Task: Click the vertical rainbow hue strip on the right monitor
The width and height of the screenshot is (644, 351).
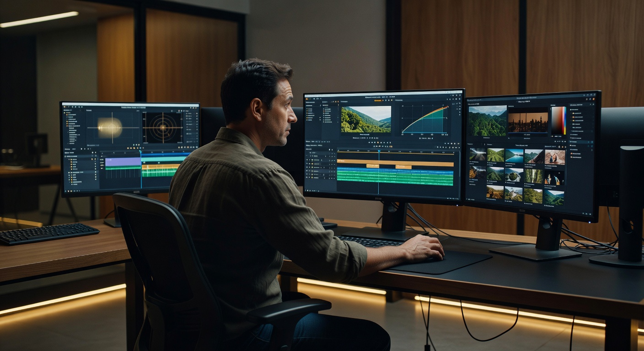Action: (564, 121)
